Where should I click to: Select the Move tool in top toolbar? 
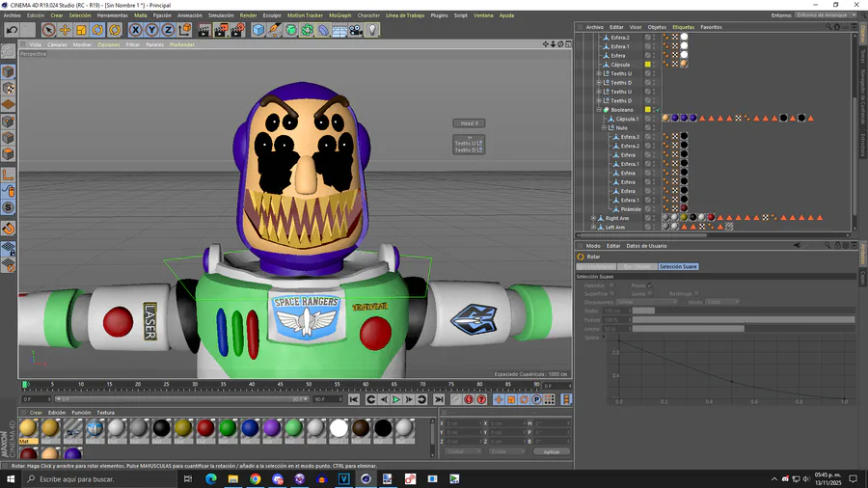click(x=66, y=30)
